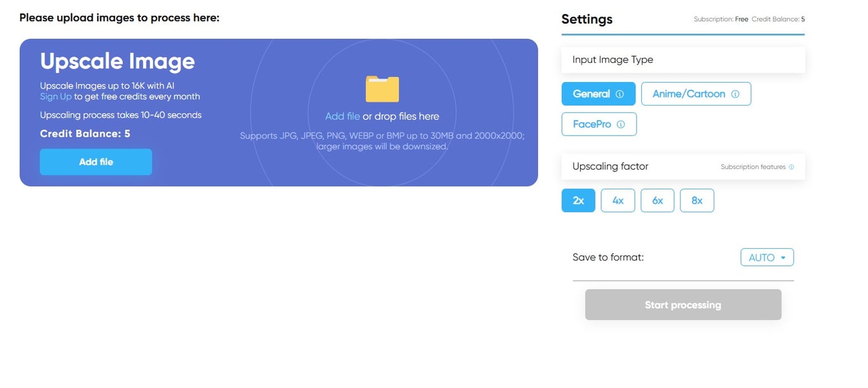Choose the 6x upscaling factor
The image size is (868, 388).
tap(657, 200)
